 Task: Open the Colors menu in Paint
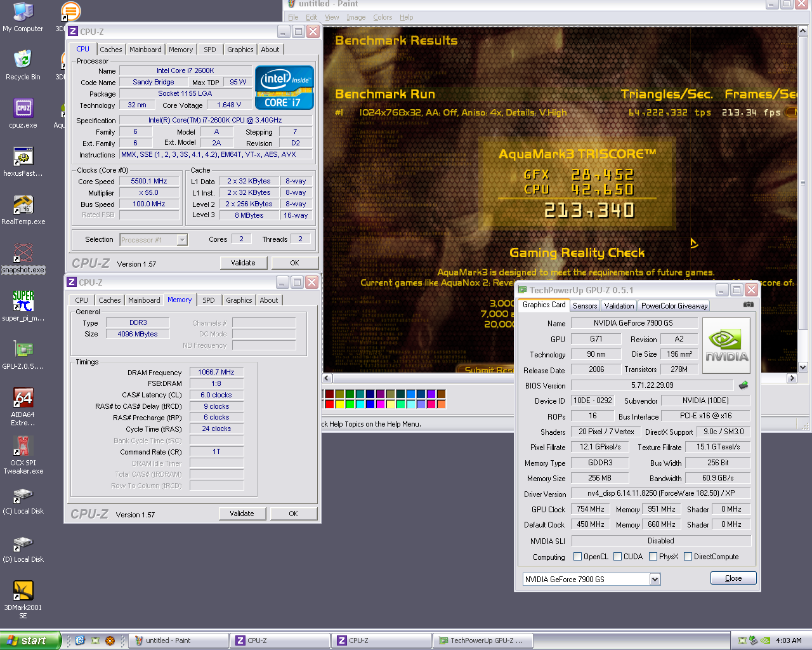383,17
